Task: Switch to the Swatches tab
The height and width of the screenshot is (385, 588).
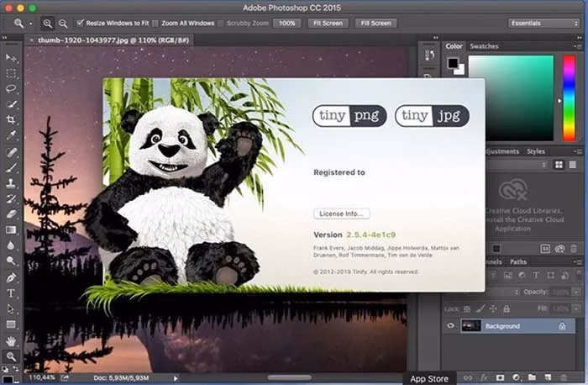Action: pos(484,46)
